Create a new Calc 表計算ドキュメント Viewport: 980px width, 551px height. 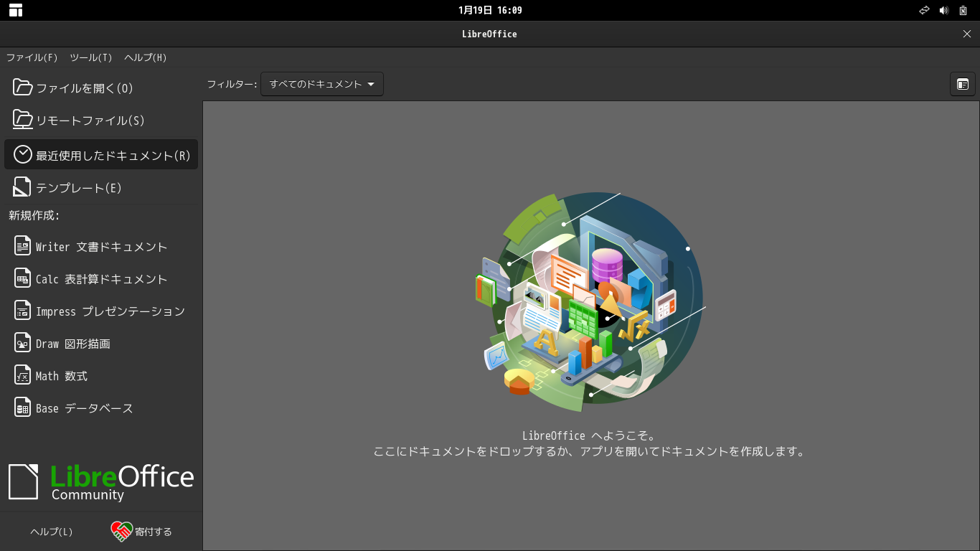click(101, 279)
